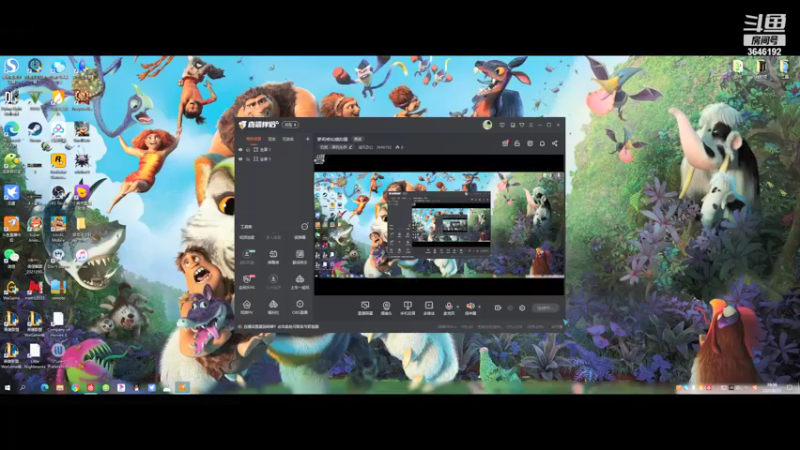This screenshot has width=800, height=450.
Task: Expand the arrow beside the speaker icon
Action: point(479,307)
